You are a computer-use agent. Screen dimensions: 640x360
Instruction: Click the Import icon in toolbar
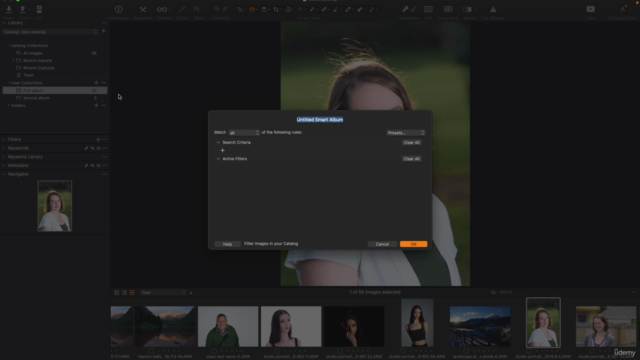(9, 9)
